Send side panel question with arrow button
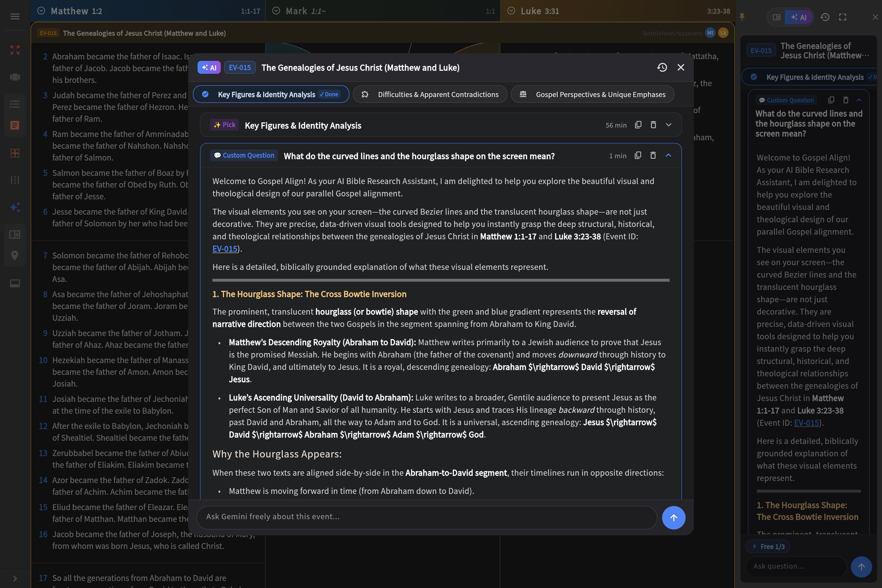Image resolution: width=882 pixels, height=588 pixels. pos(861,567)
